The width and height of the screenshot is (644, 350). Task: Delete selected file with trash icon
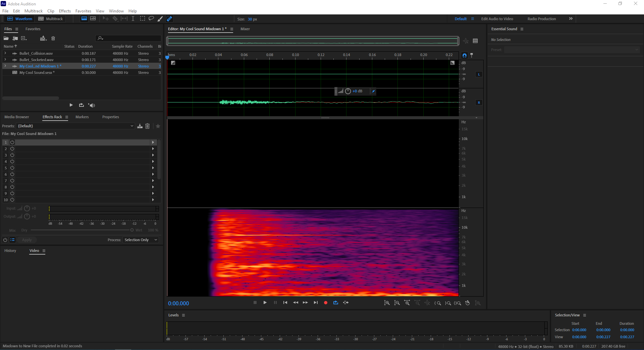click(53, 38)
